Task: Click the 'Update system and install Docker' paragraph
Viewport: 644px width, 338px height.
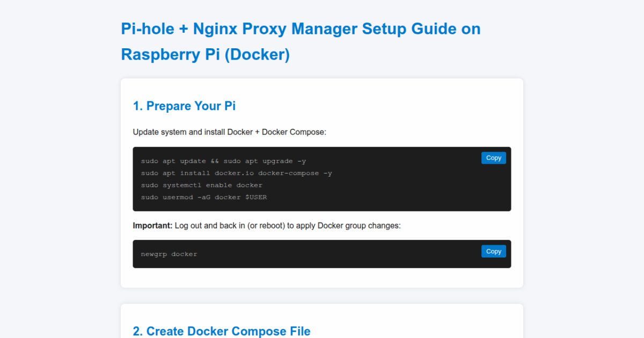Action: (229, 132)
